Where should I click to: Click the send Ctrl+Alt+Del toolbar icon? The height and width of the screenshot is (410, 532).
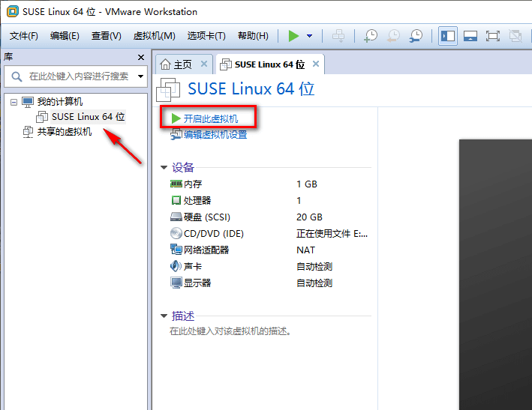coord(338,35)
